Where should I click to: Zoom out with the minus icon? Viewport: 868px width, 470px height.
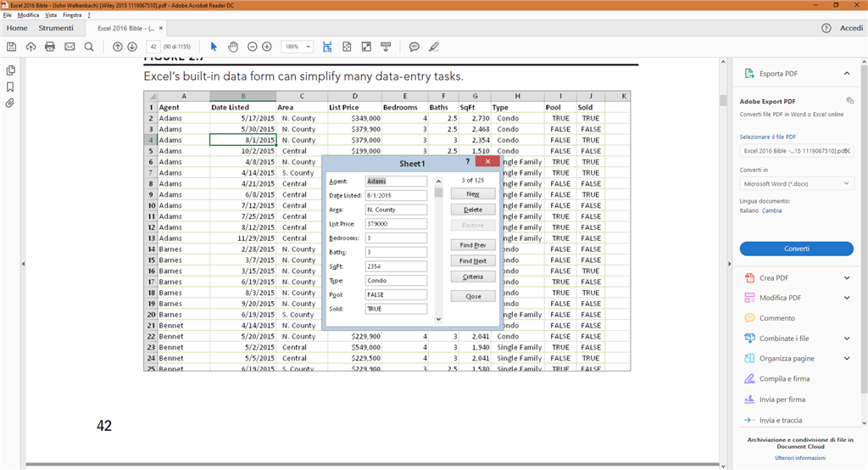click(x=253, y=48)
